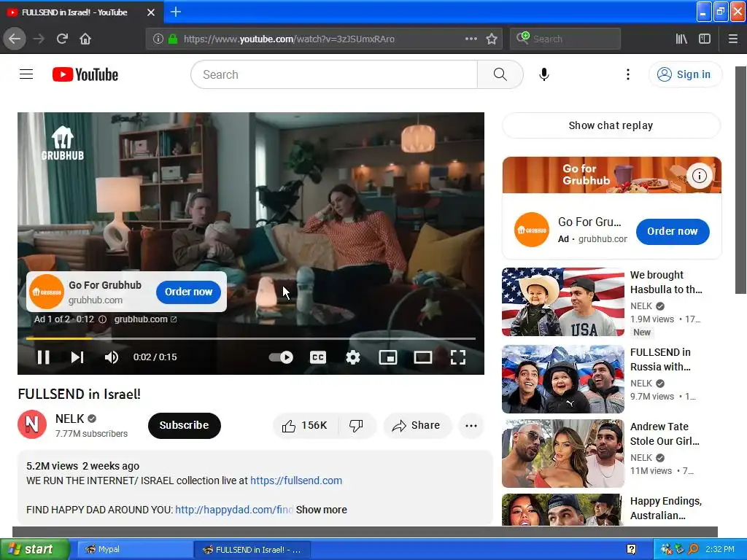Image resolution: width=747 pixels, height=560 pixels.
Task: Click the system tray clock
Action: click(x=720, y=549)
